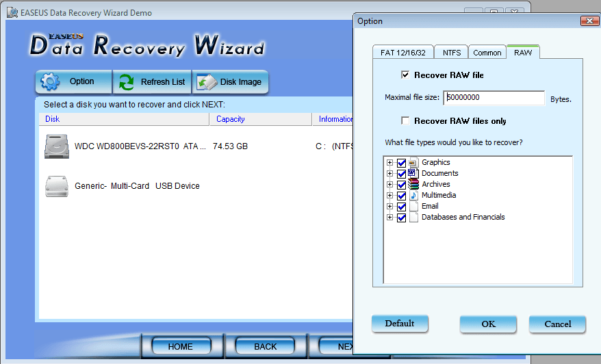Click the green Refresh List arrows icon
The image size is (601, 364).
pos(127,82)
